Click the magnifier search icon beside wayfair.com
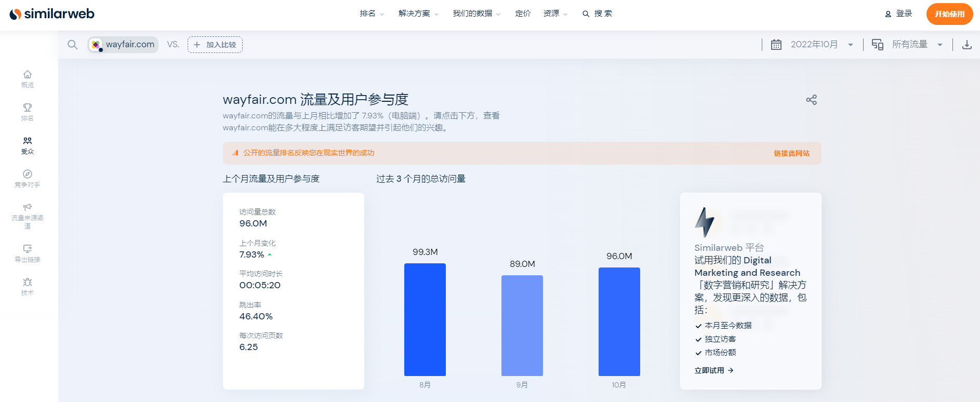 click(x=73, y=45)
